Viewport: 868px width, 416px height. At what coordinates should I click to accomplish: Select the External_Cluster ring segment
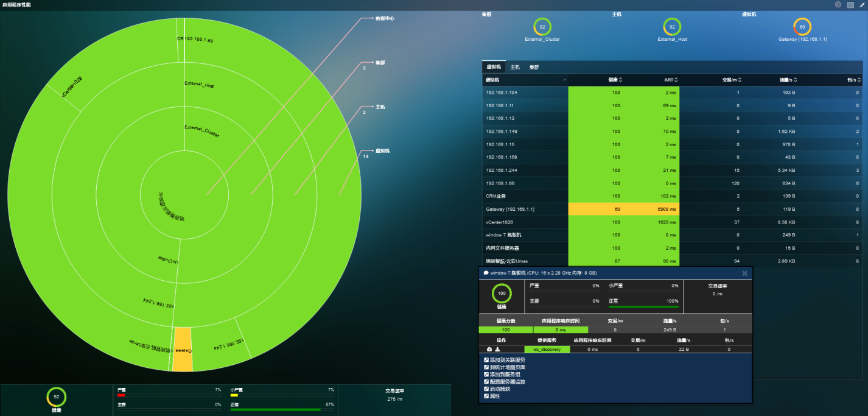point(202,130)
